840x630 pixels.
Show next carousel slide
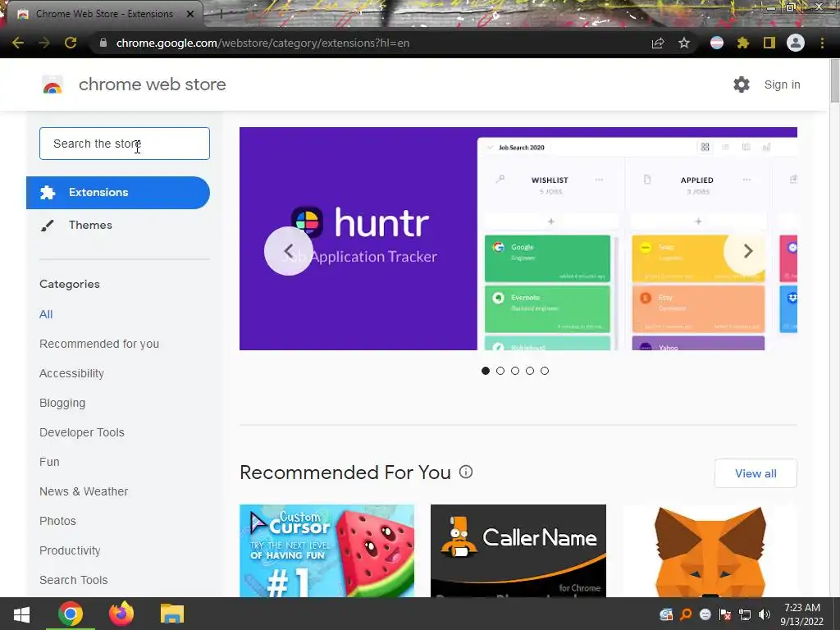(748, 251)
